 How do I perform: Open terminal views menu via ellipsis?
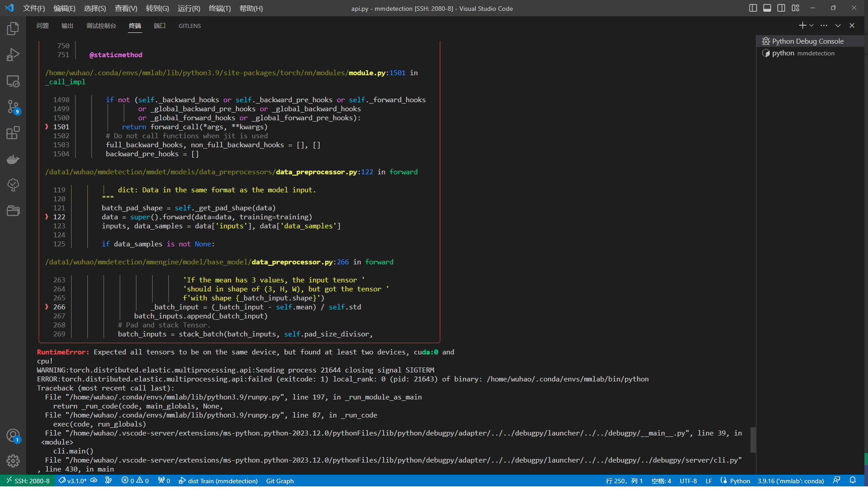824,25
